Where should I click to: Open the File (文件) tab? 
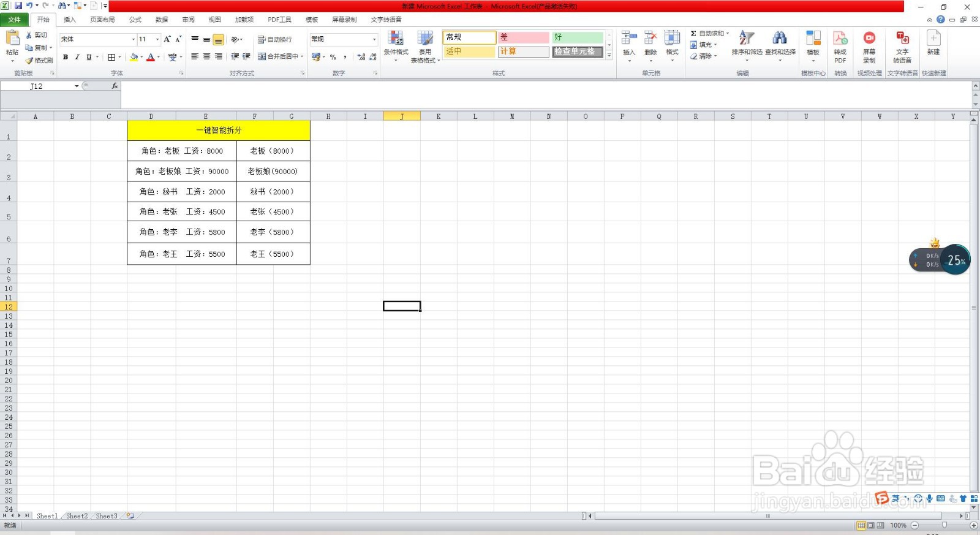tap(14, 20)
